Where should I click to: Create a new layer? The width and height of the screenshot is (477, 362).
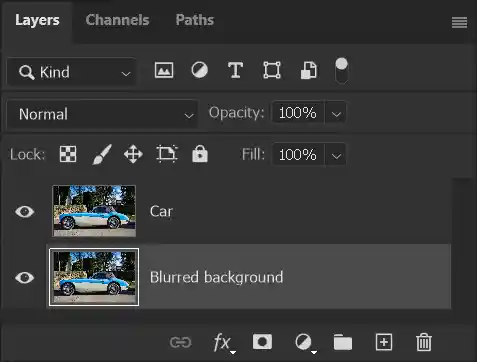click(384, 342)
